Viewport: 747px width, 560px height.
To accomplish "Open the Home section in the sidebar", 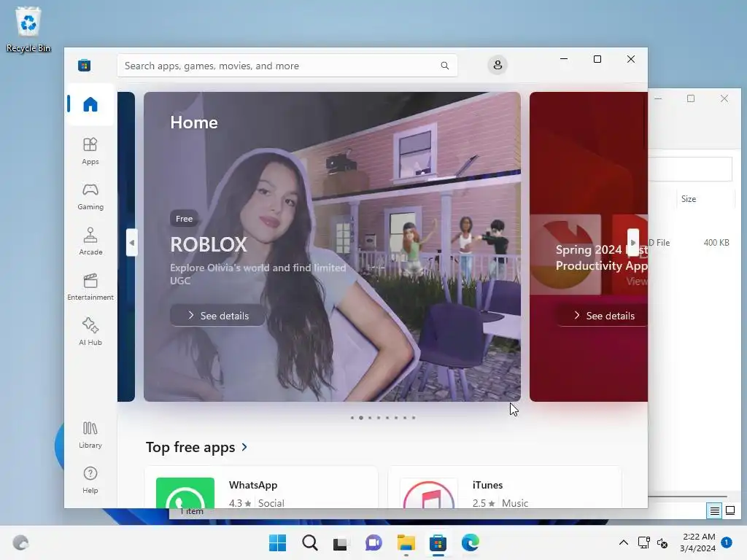I will pyautogui.click(x=90, y=104).
